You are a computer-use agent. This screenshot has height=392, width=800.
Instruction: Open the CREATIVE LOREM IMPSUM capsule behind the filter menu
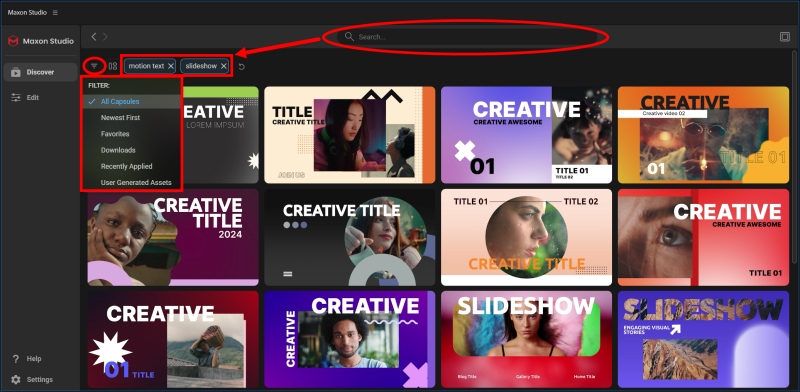220,135
